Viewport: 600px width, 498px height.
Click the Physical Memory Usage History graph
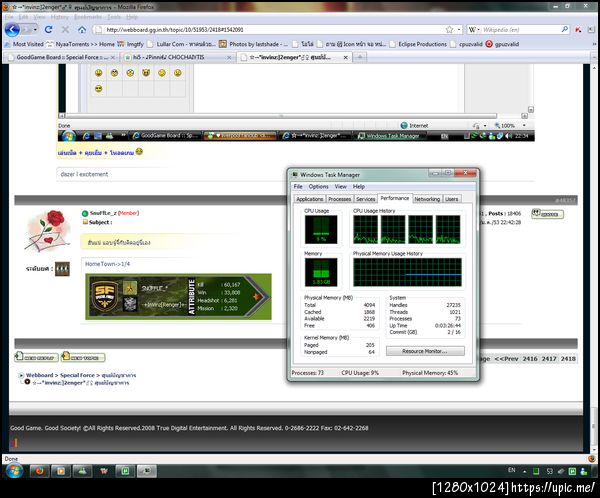coord(408,272)
